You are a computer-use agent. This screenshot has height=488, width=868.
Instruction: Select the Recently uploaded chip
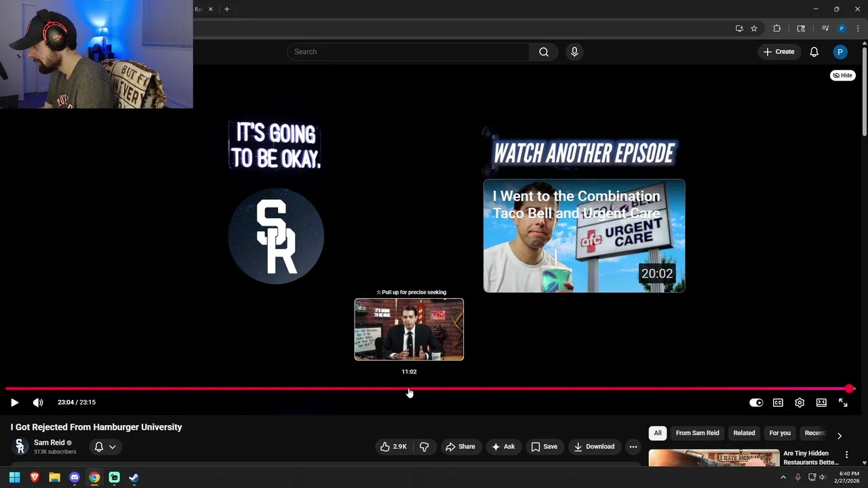(814, 433)
